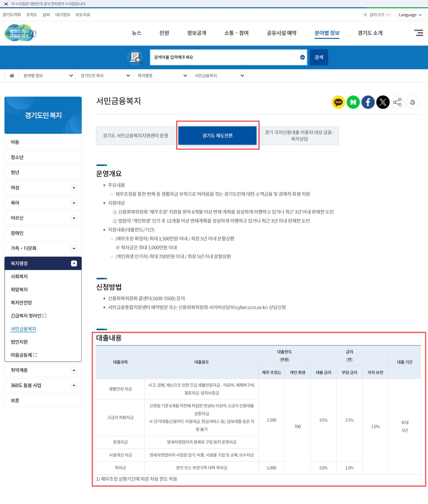Open the generic share link icon
The image size is (428, 504).
397,102
